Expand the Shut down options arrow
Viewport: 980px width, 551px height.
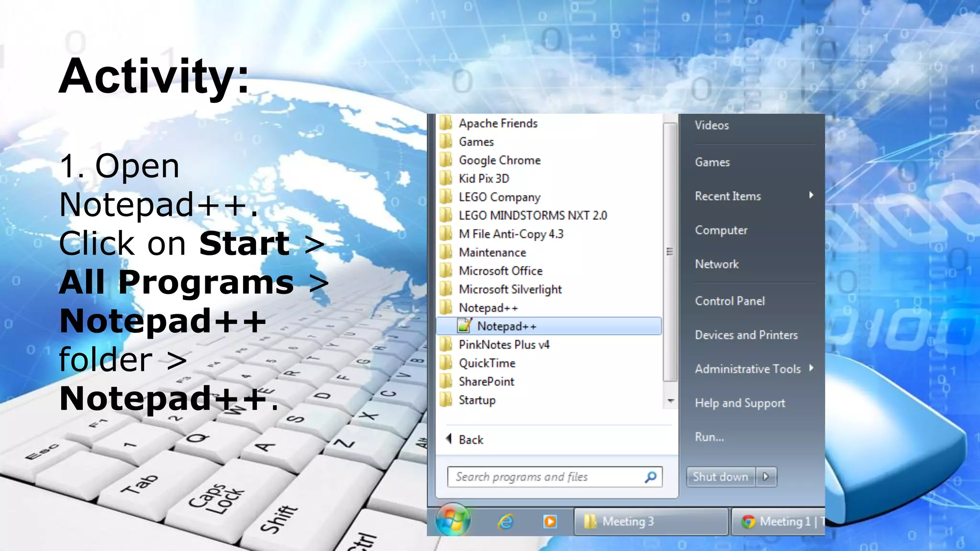click(x=766, y=477)
